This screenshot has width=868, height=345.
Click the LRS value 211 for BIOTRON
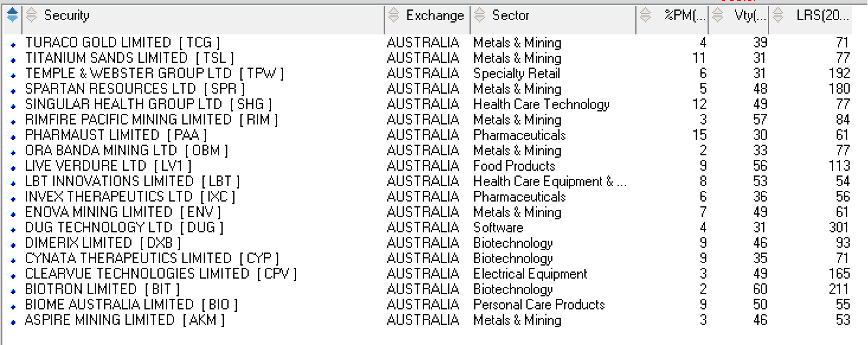[x=839, y=289]
